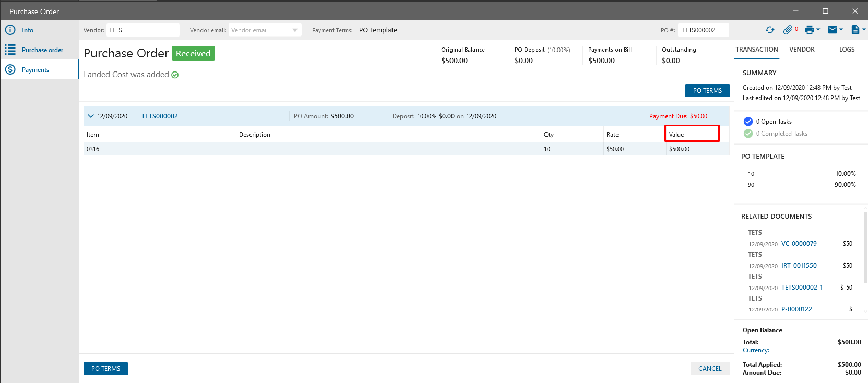Click the 0 Open Tasks label

(774, 122)
